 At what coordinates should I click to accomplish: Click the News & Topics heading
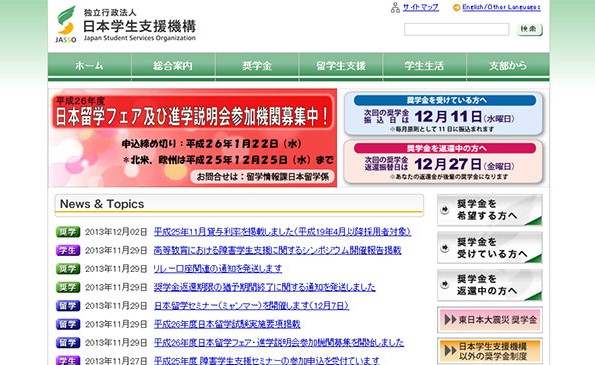102,204
